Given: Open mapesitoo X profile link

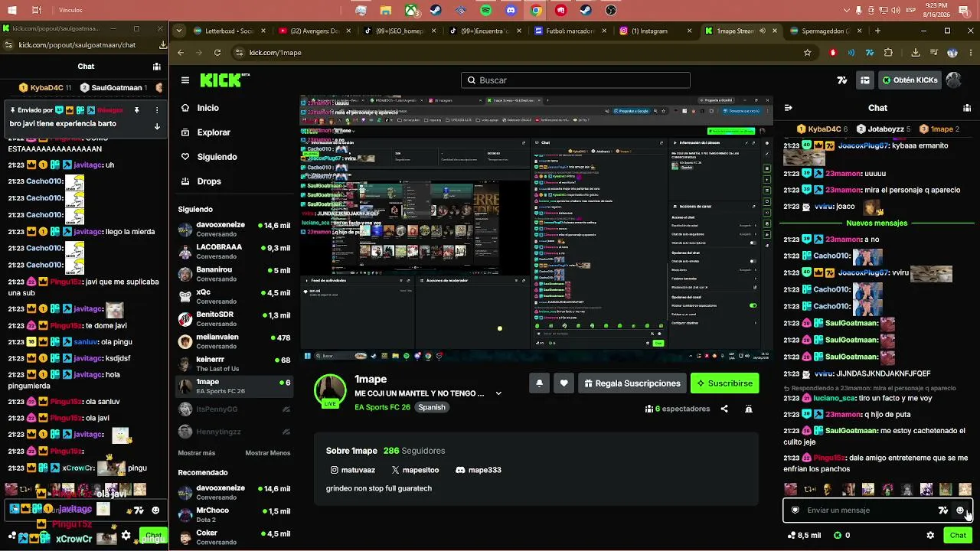Looking at the screenshot, I should click(415, 470).
